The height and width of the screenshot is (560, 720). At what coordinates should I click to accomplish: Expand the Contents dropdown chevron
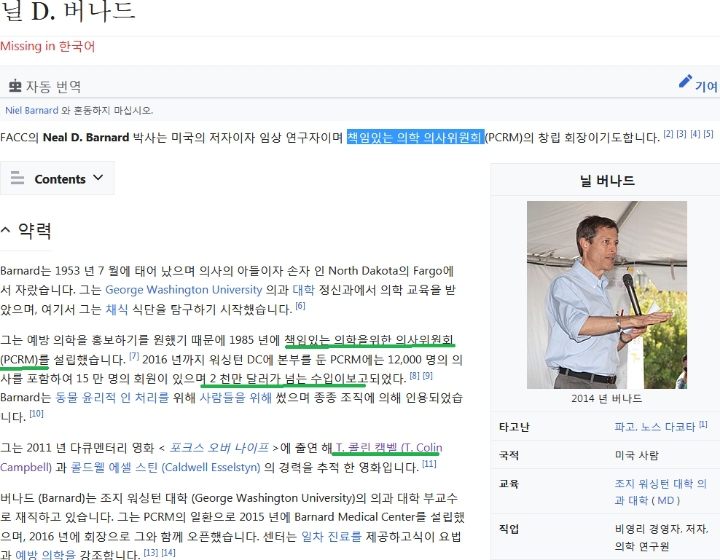[x=98, y=178]
